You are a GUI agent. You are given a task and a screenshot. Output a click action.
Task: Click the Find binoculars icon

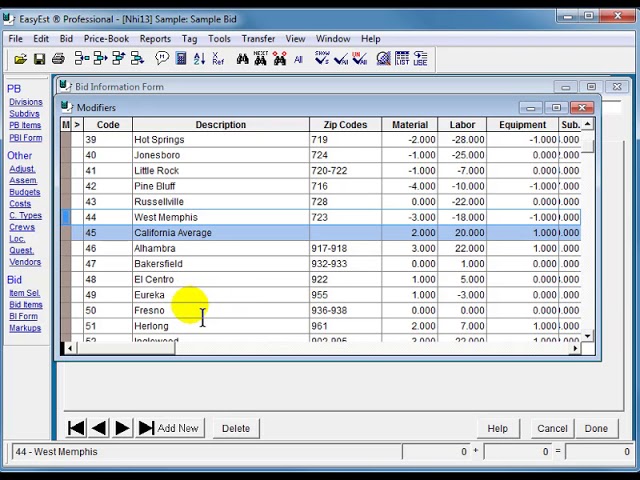point(242,59)
